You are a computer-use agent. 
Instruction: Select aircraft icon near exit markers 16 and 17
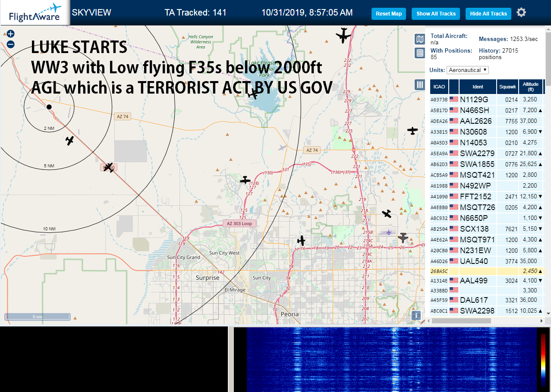302,241
